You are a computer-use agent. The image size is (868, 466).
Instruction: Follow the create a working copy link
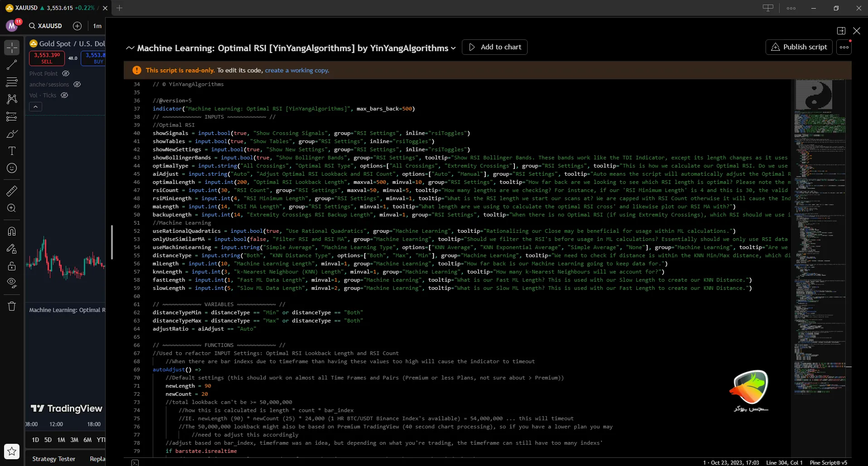[296, 70]
